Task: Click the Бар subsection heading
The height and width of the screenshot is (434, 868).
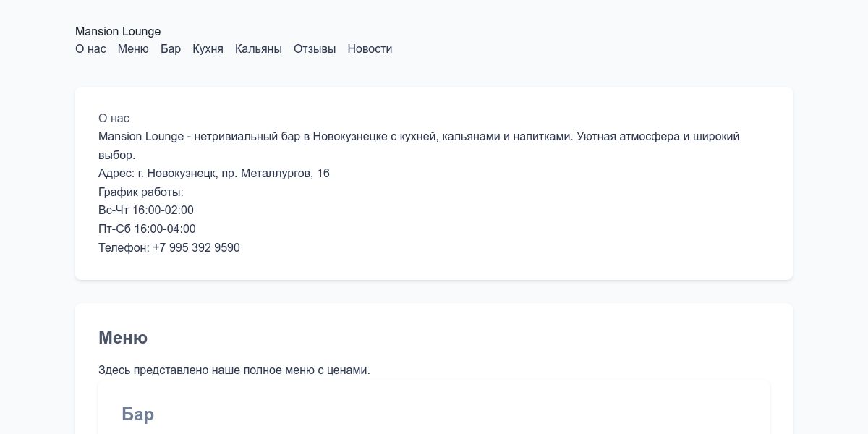Action: click(x=137, y=414)
